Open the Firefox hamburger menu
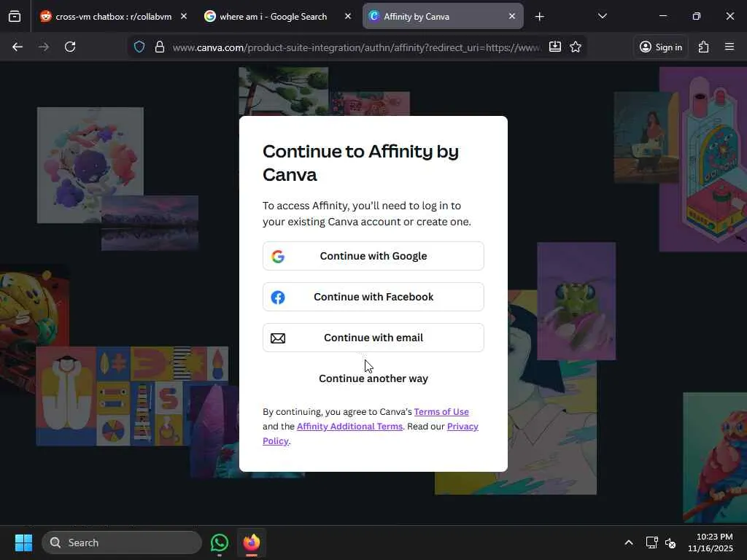This screenshot has height=560, width=747. point(729,47)
